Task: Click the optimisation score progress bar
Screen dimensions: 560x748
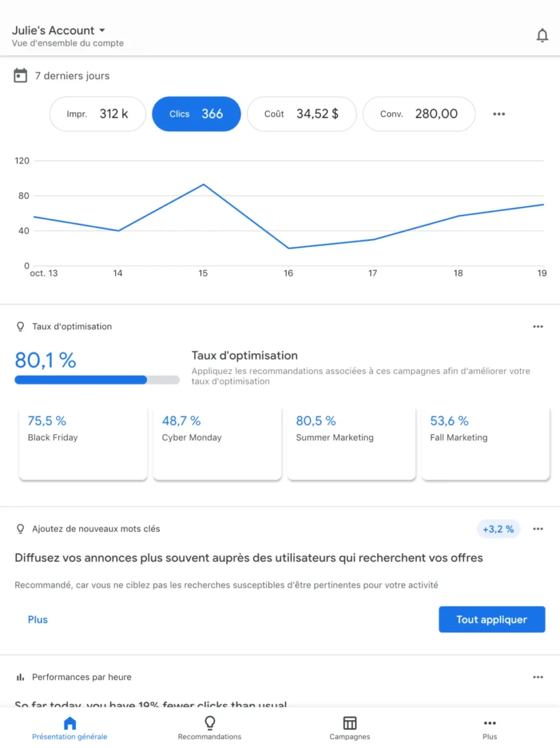Action: point(97,380)
